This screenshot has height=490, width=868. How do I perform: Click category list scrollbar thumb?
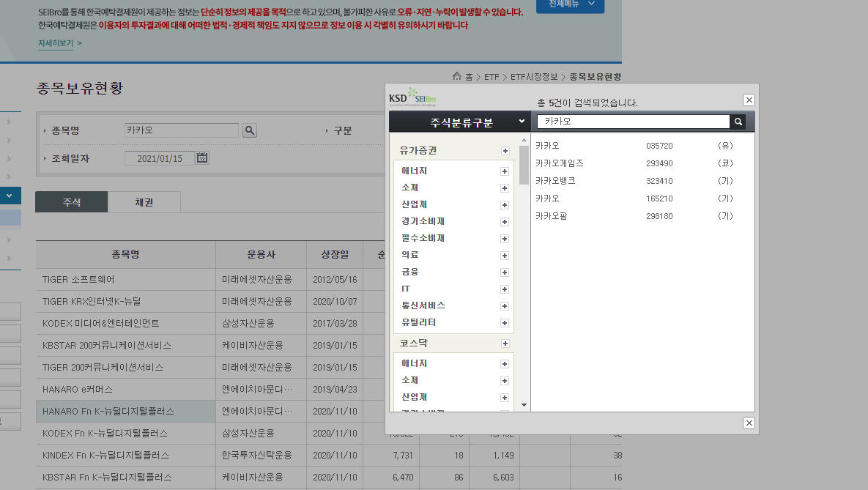524,165
